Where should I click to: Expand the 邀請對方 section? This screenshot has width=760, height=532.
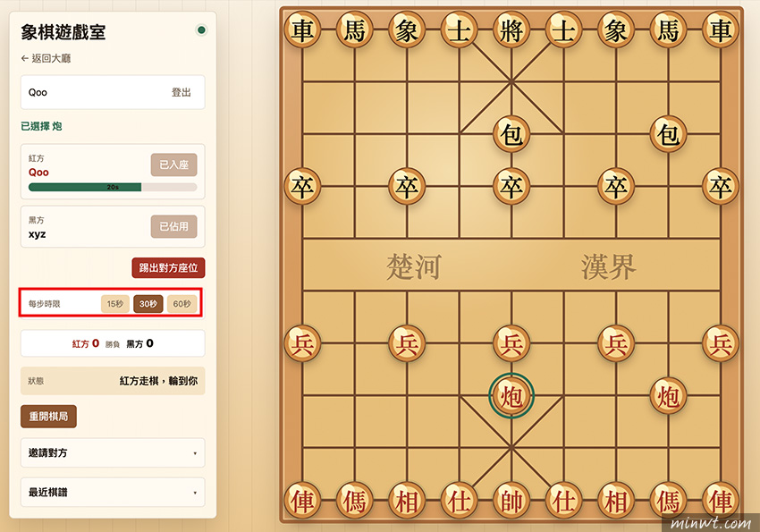pyautogui.click(x=113, y=452)
